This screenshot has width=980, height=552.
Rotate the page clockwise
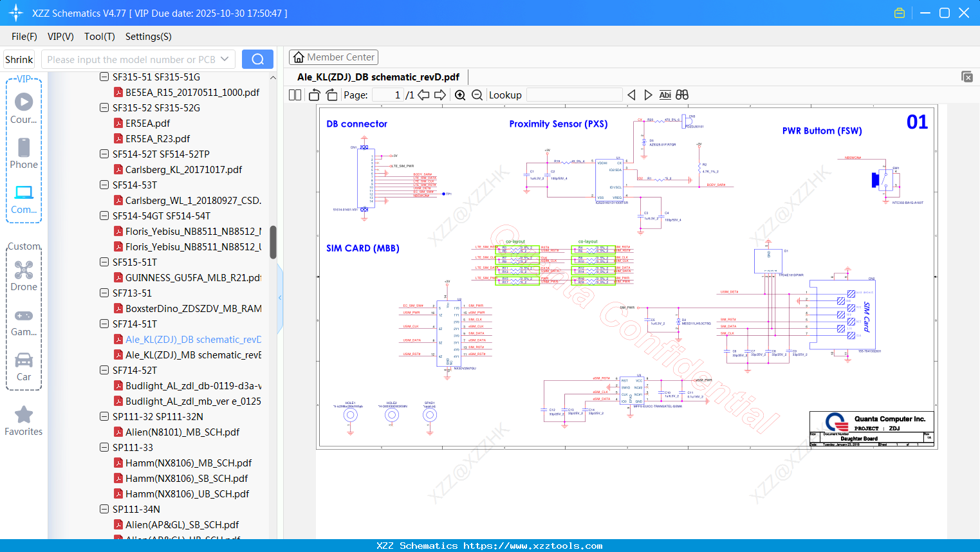click(331, 95)
